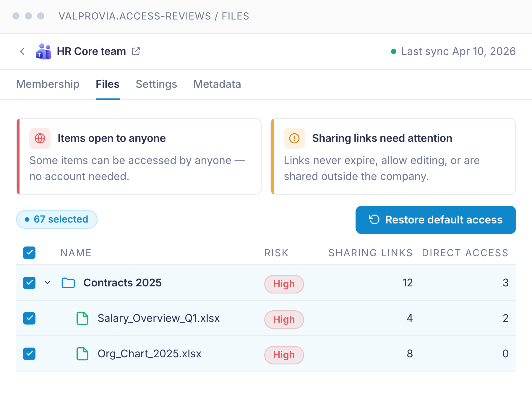Sort by SHARING LINKS column header
The image size is (532, 399).
click(371, 253)
